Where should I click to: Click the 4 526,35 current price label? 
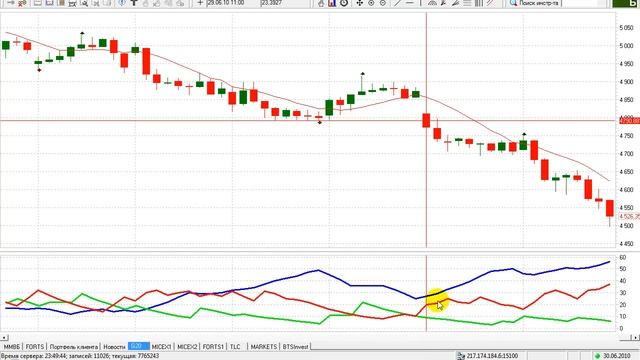coord(629,216)
